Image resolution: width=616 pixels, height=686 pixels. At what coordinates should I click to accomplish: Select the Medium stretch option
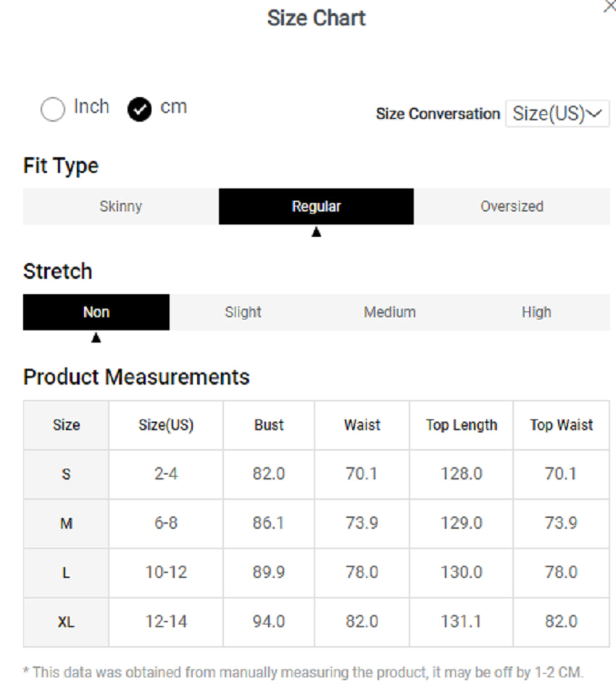click(390, 312)
